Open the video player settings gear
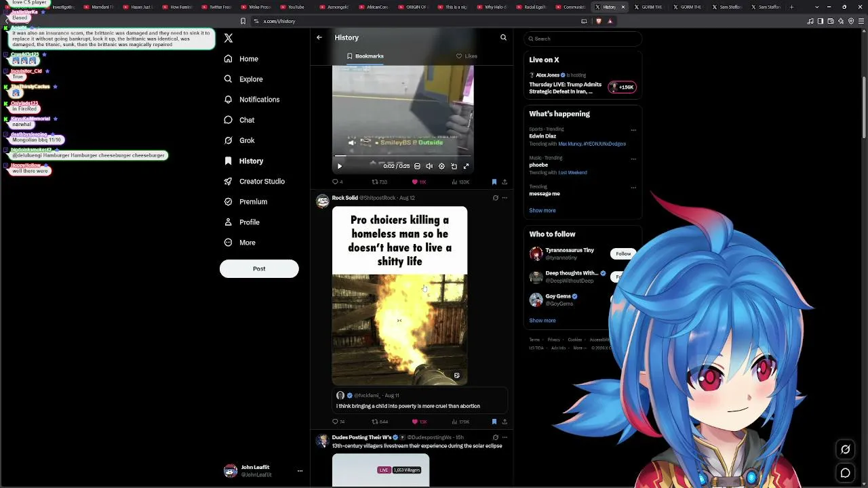Screen dimensions: 868x488 (441, 166)
